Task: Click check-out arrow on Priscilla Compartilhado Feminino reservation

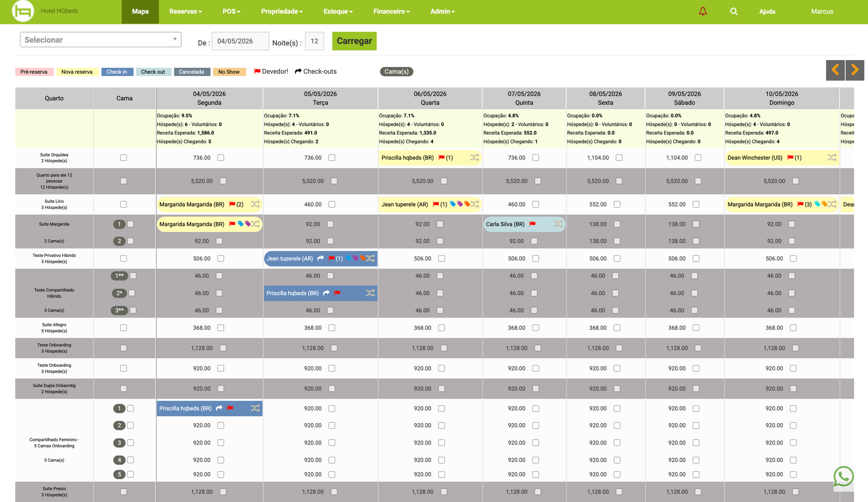Action: coord(219,408)
